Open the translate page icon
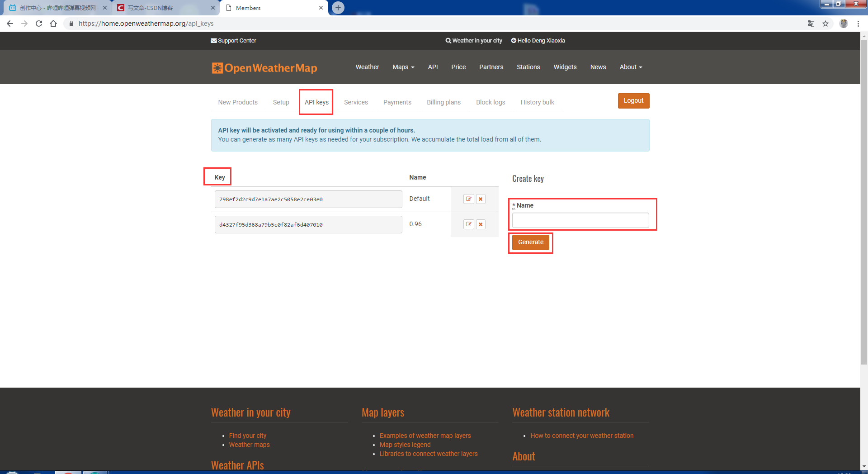The width and height of the screenshot is (868, 474). pyautogui.click(x=811, y=24)
